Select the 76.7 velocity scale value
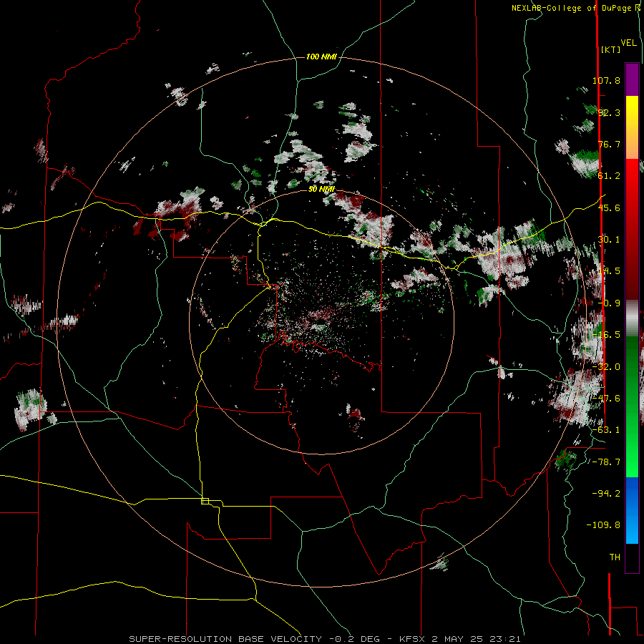 [609, 144]
